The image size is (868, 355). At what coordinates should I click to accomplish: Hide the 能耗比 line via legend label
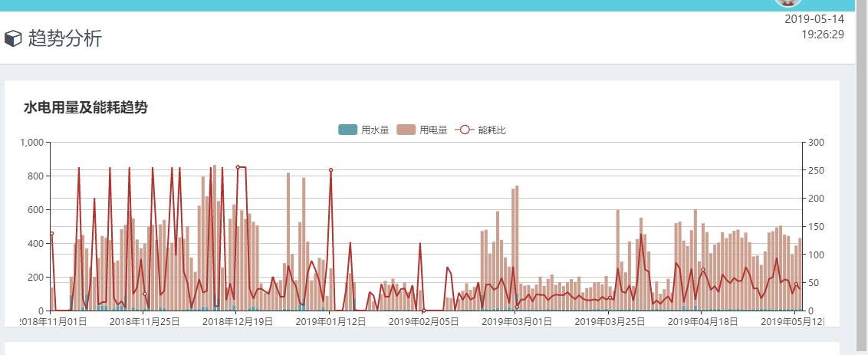coord(492,130)
